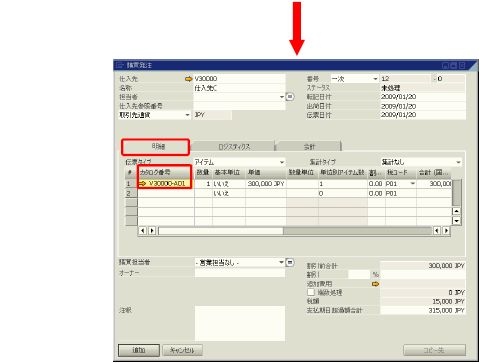The width and height of the screenshot is (479, 363).
Task: Click the discount percent input field
Action: coord(359,274)
